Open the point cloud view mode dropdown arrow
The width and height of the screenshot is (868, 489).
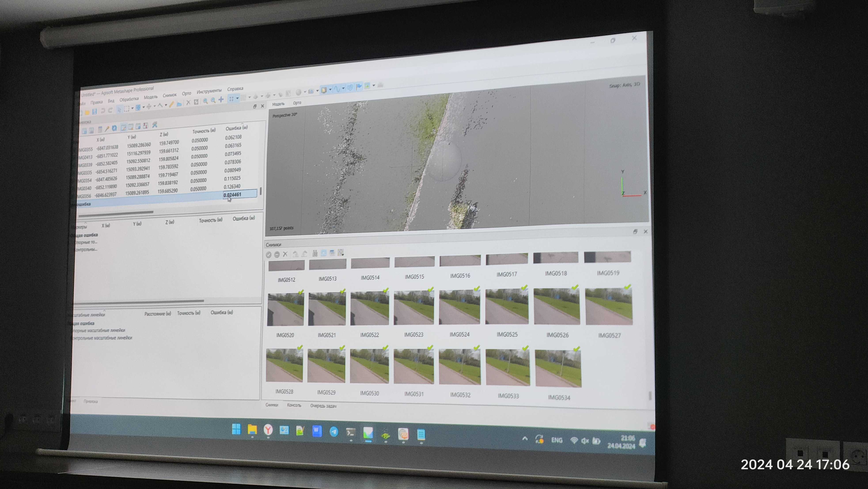237,98
